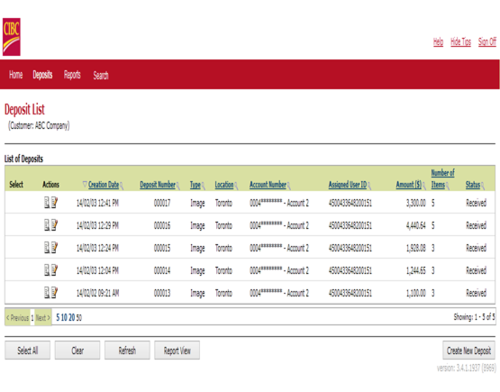Click the CIBC logo
Image resolution: width=500 pixels, height=392 pixels.
pos(12,37)
